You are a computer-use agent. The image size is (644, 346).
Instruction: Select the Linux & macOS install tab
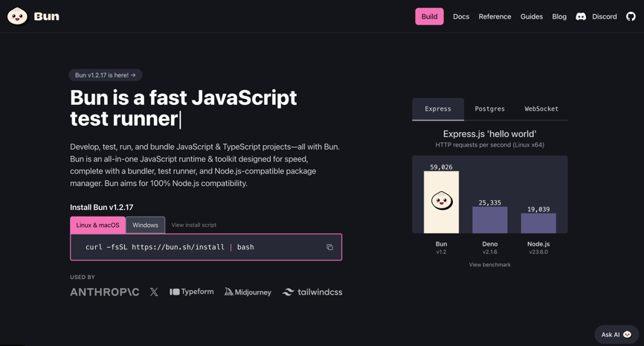(97, 225)
